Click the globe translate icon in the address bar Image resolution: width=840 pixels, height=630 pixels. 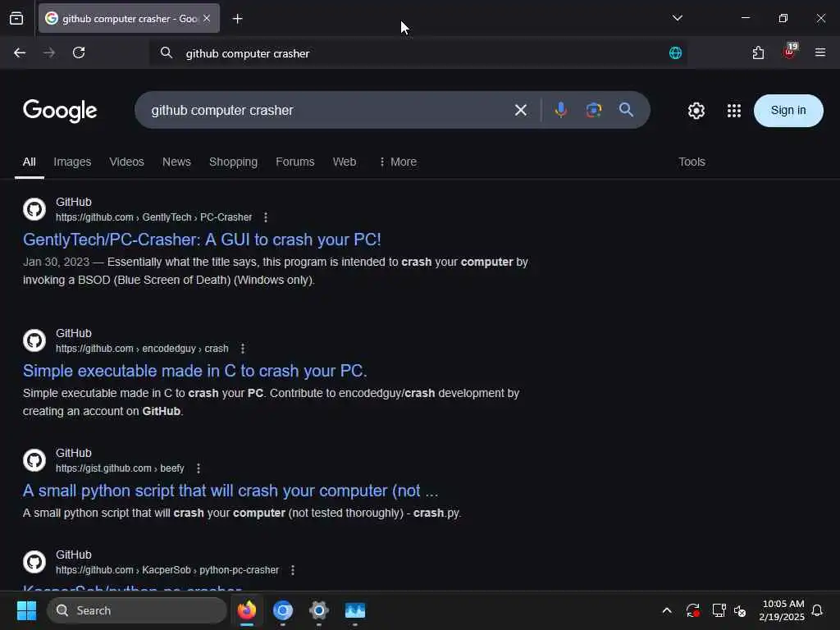point(675,53)
